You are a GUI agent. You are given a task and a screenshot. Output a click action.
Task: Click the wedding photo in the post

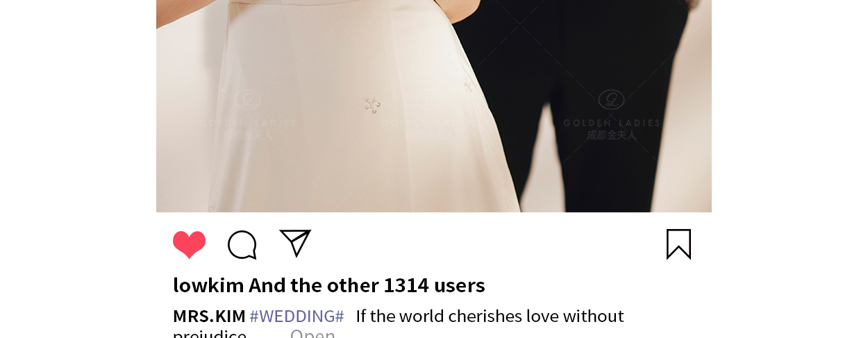click(x=434, y=106)
